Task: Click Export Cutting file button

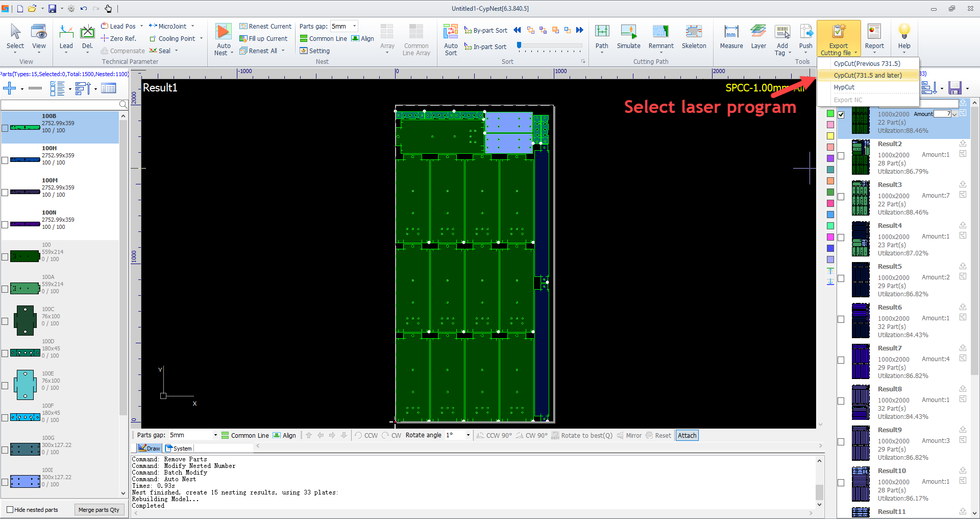Action: click(x=839, y=39)
